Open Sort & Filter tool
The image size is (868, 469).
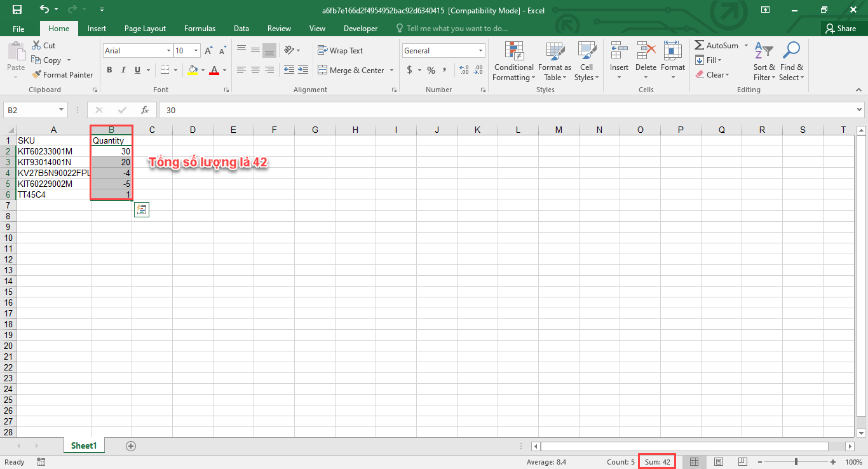click(x=764, y=62)
